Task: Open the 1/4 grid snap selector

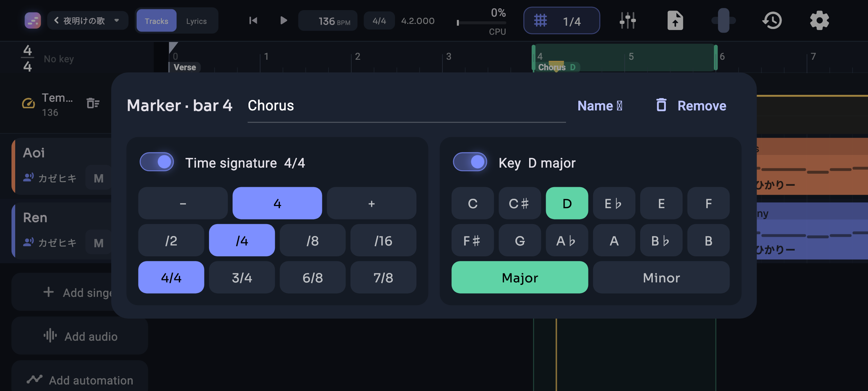Action: 562,21
